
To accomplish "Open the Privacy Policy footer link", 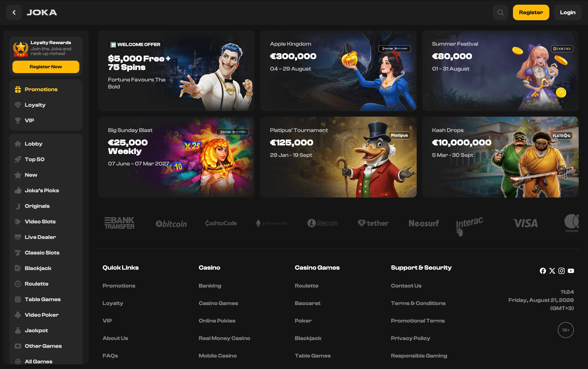I will click(x=410, y=338).
